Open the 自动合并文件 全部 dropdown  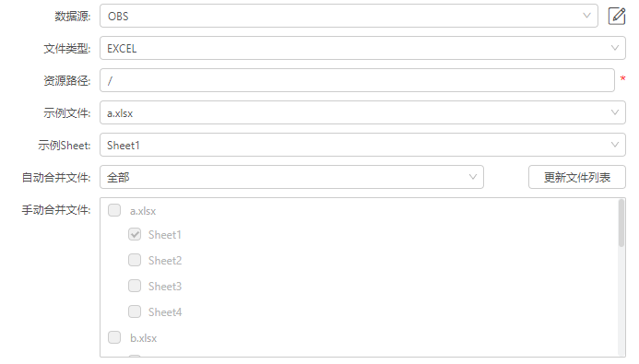coord(291,177)
